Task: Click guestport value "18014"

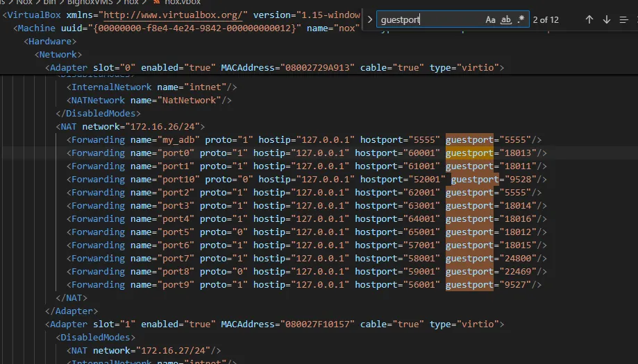Action: 518,205
